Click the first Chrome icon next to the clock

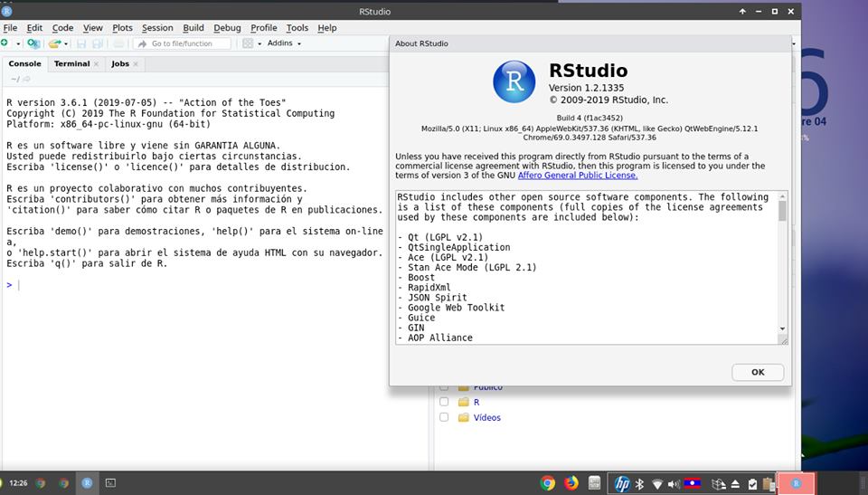pyautogui.click(x=41, y=483)
